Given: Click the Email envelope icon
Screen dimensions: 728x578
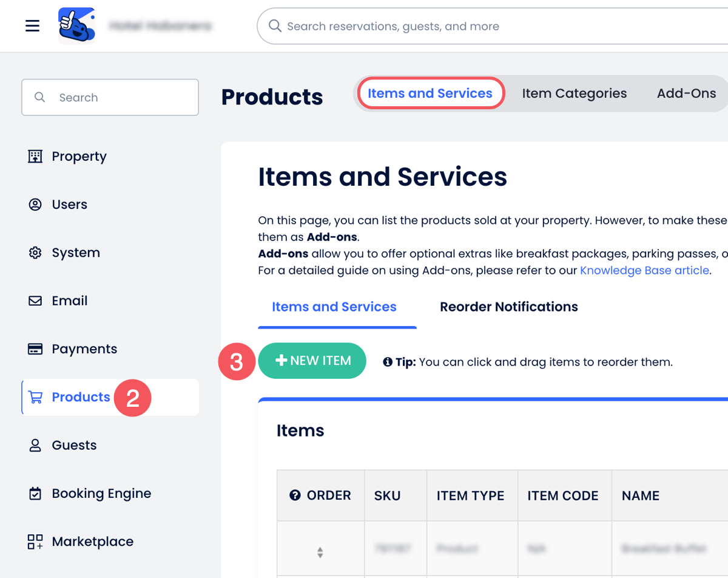Looking at the screenshot, I should pyautogui.click(x=35, y=301).
